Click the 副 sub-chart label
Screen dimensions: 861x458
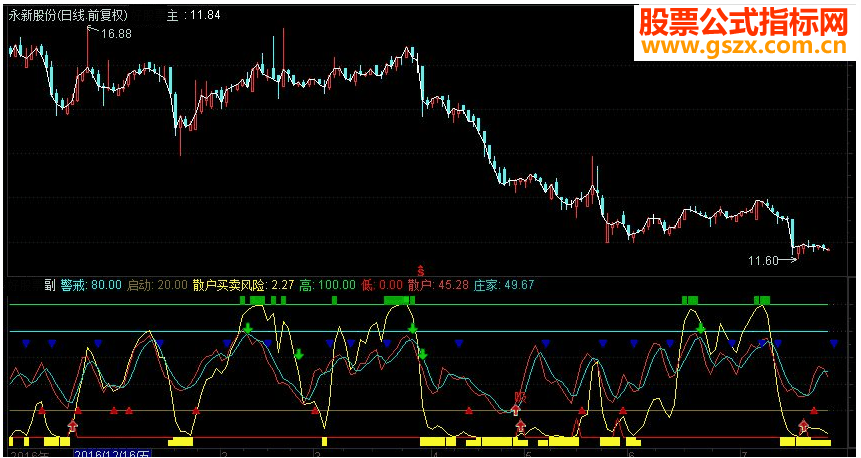[50, 285]
